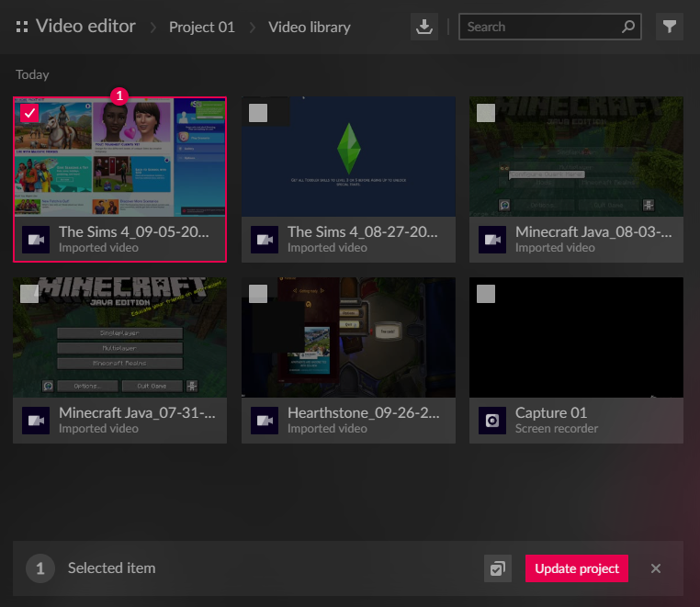Screen dimensions: 700x607
Task: Click 'Selected item' label
Action: click(111, 568)
